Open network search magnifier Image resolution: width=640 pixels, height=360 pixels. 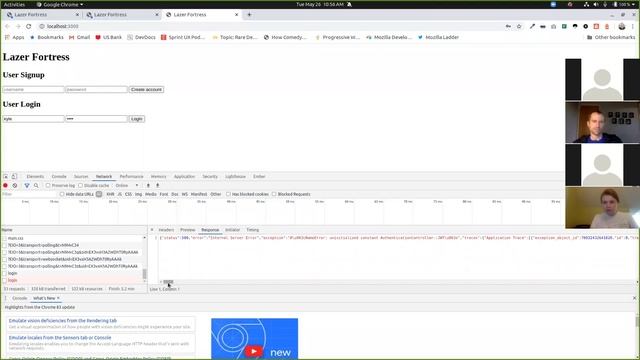pos(36,185)
